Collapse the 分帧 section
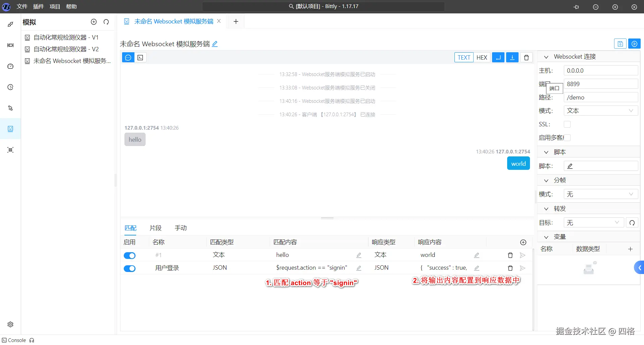 point(546,181)
